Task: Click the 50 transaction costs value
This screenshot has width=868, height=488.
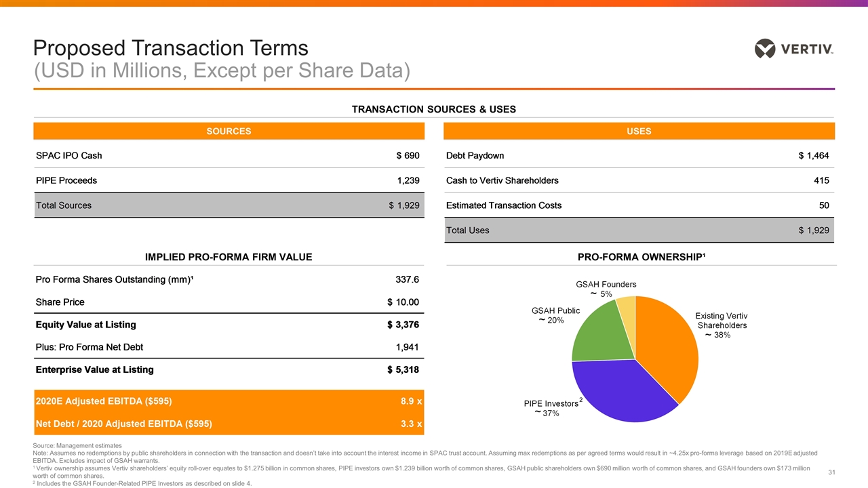Action: click(823, 205)
